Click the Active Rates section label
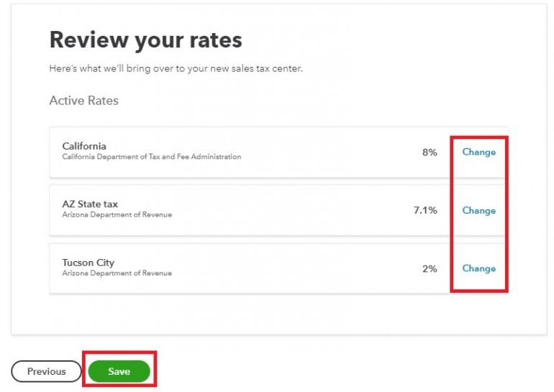Image resolution: width=554 pixels, height=392 pixels. click(x=83, y=101)
